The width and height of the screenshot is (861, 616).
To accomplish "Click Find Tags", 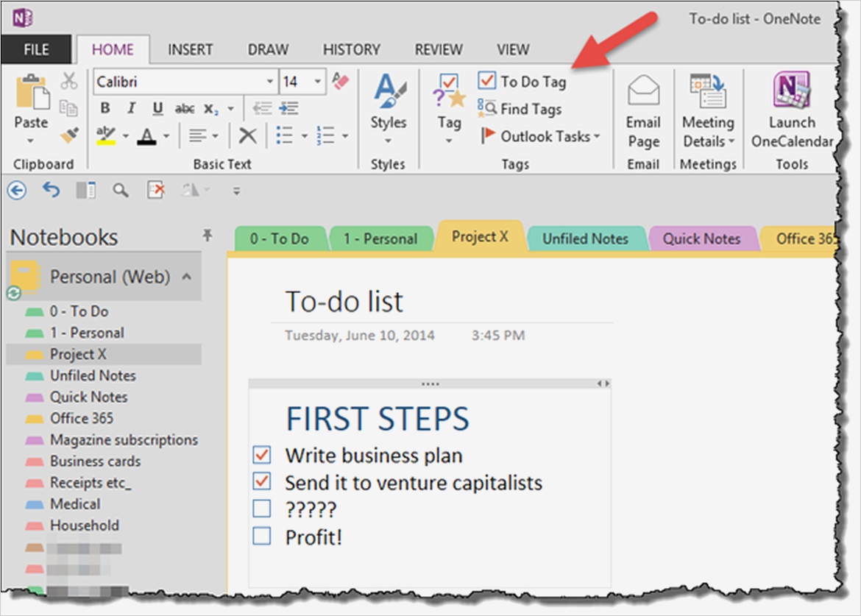I will click(520, 109).
